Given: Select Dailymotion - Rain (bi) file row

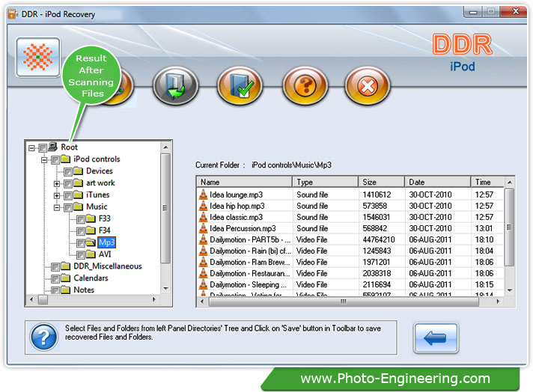Looking at the screenshot, I should point(350,251).
